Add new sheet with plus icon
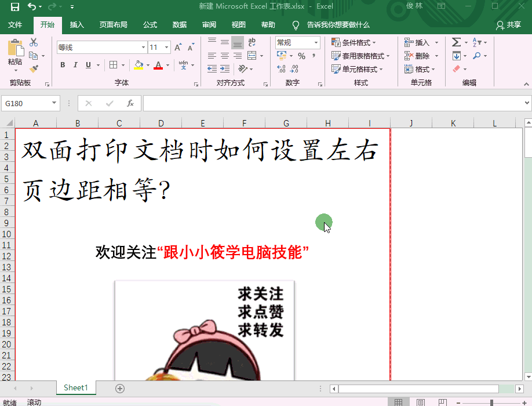This screenshot has width=532, height=406. [x=120, y=388]
